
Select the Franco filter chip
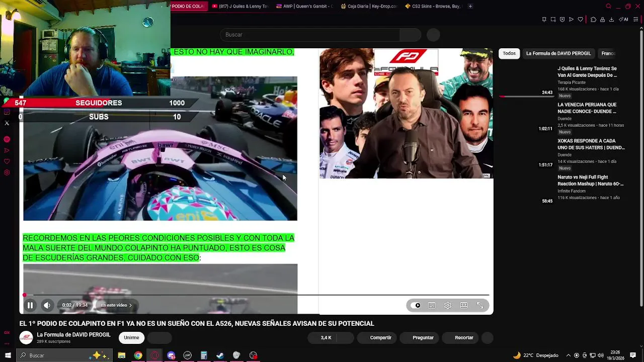pyautogui.click(x=608, y=53)
